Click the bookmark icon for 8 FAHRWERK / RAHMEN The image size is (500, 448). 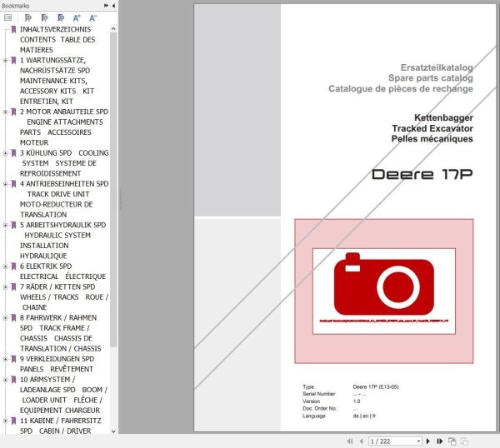pos(13,317)
